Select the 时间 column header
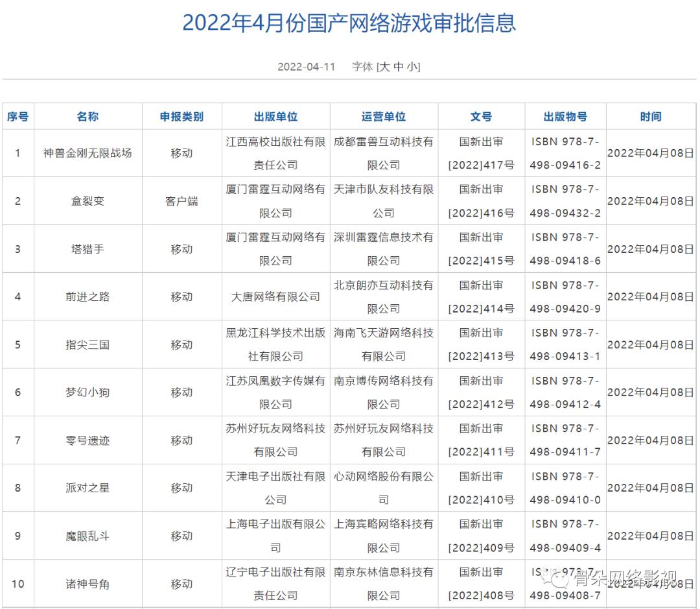This screenshot has height=609, width=700. pos(650,117)
